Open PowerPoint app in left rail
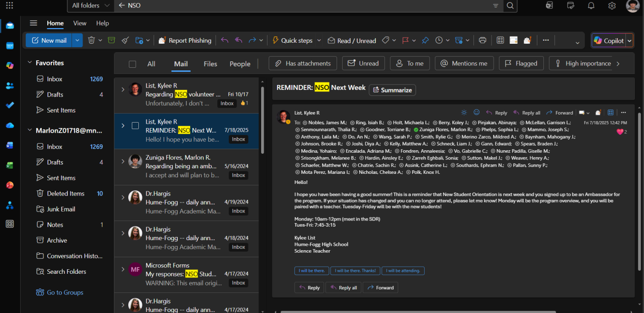Image resolution: width=644 pixels, height=313 pixels. pyautogui.click(x=10, y=185)
